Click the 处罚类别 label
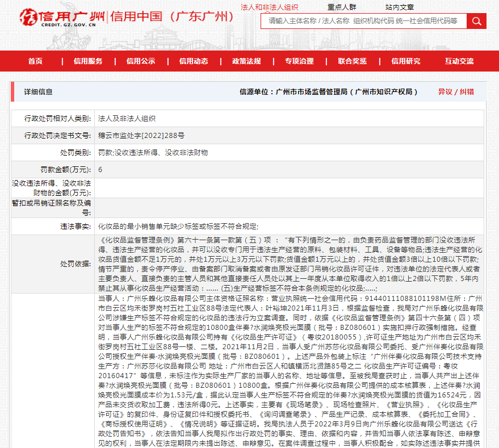Screen dimensions: 499x448 76,153
